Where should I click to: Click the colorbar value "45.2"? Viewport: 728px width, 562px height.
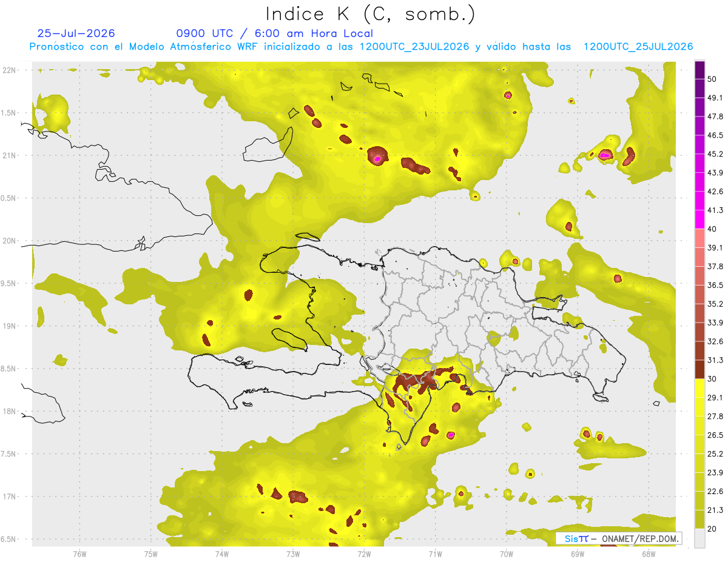(x=715, y=154)
